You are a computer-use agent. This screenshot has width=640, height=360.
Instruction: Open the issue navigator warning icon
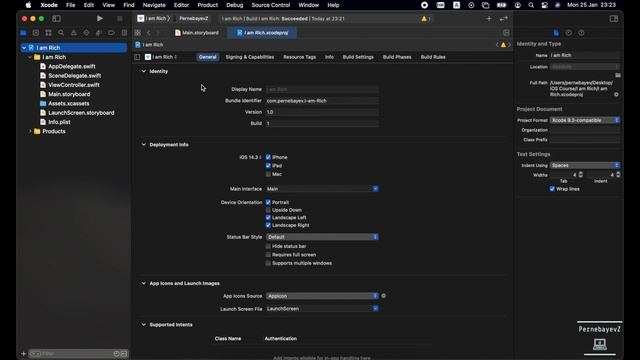point(73,33)
